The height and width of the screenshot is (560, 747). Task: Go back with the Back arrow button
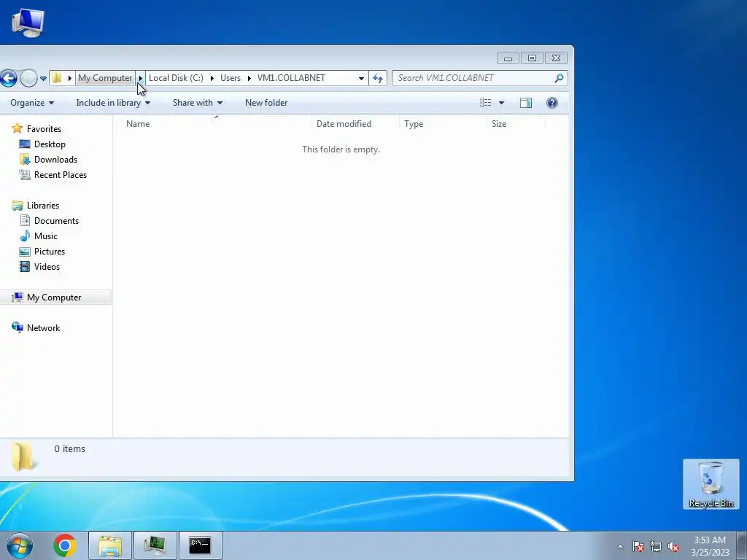pyautogui.click(x=8, y=78)
